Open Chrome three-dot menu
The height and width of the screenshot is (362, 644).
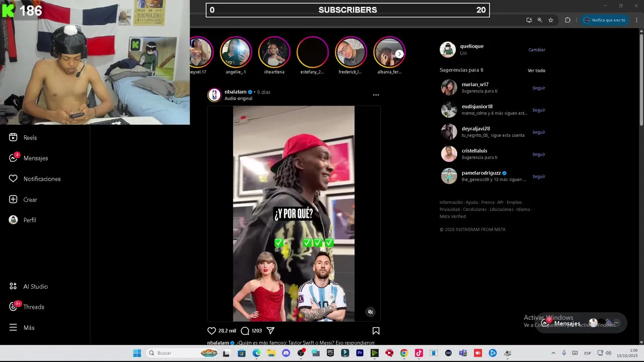[x=636, y=20]
